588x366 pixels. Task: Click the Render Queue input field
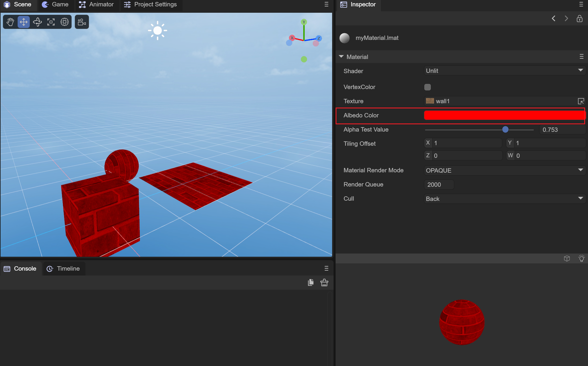tap(439, 184)
